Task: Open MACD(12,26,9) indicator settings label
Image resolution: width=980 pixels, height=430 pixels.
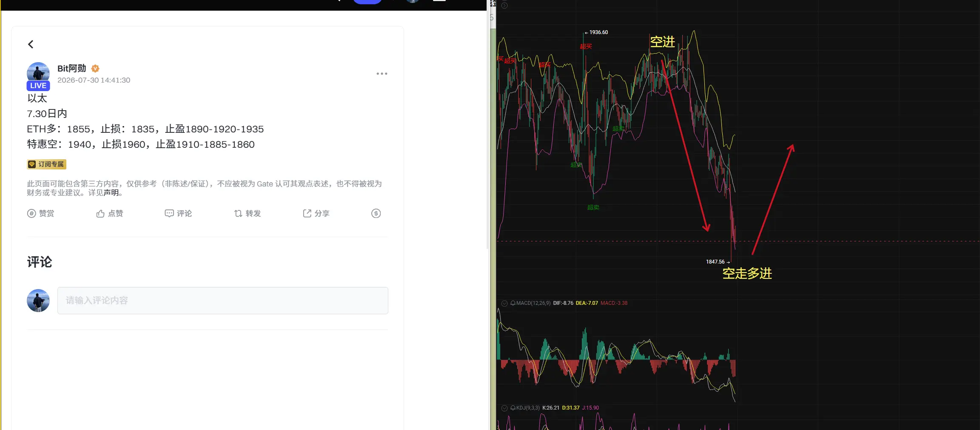Action: (x=533, y=303)
